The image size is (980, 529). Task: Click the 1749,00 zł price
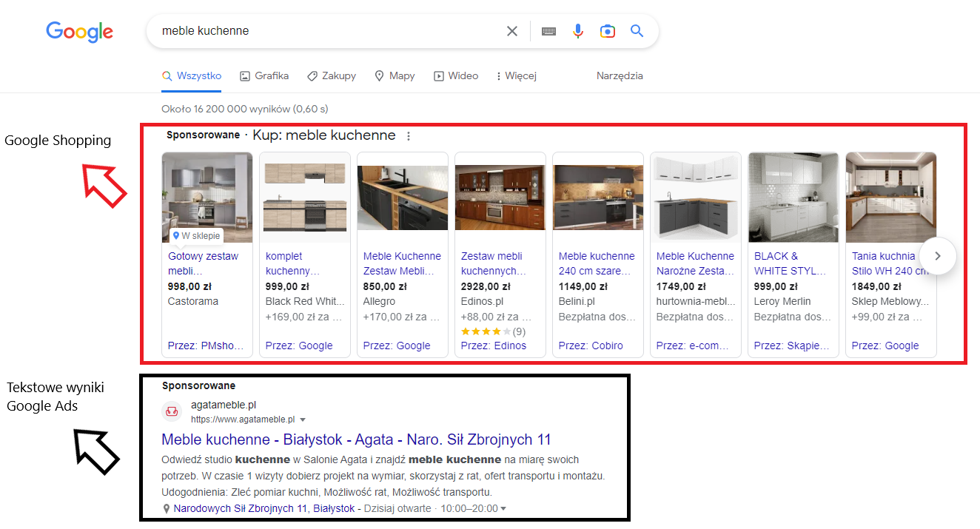[x=682, y=286]
